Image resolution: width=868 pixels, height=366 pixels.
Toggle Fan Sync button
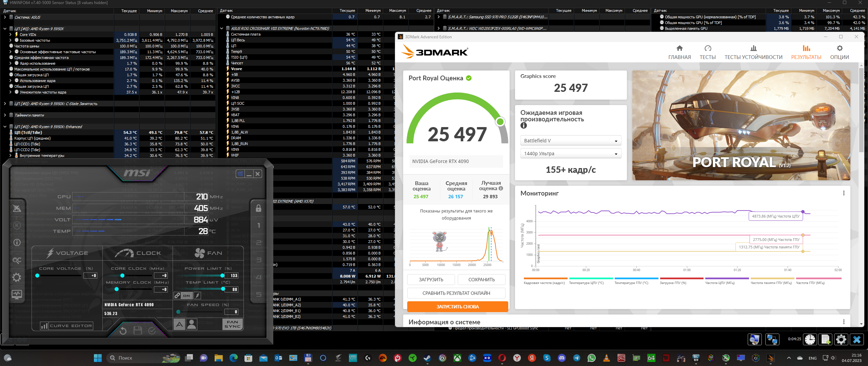coord(233,324)
